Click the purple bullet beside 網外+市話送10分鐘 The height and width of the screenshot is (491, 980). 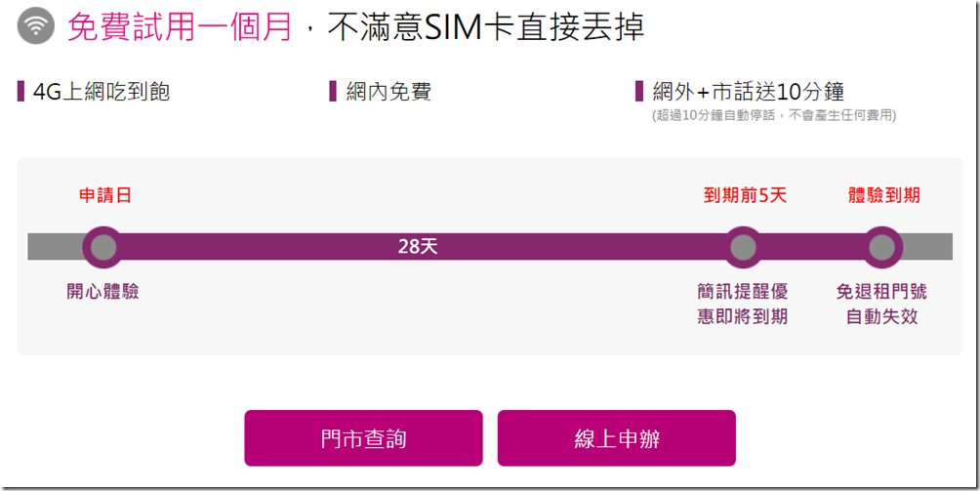(x=639, y=93)
